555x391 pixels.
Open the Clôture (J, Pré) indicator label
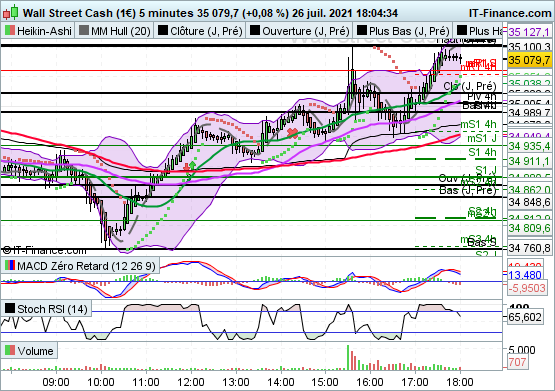click(206, 31)
